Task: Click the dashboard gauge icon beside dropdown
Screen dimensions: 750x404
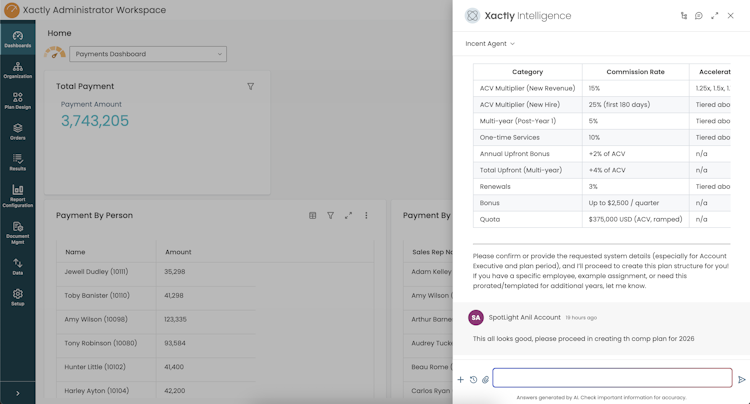Action: pyautogui.click(x=55, y=53)
